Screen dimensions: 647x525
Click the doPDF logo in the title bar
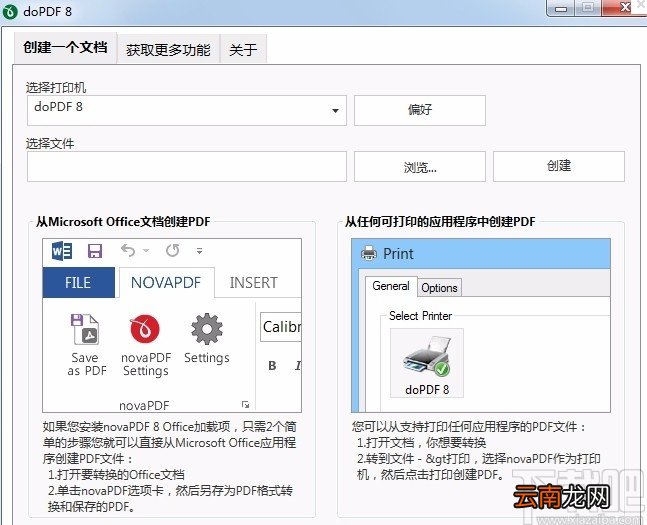[x=9, y=11]
